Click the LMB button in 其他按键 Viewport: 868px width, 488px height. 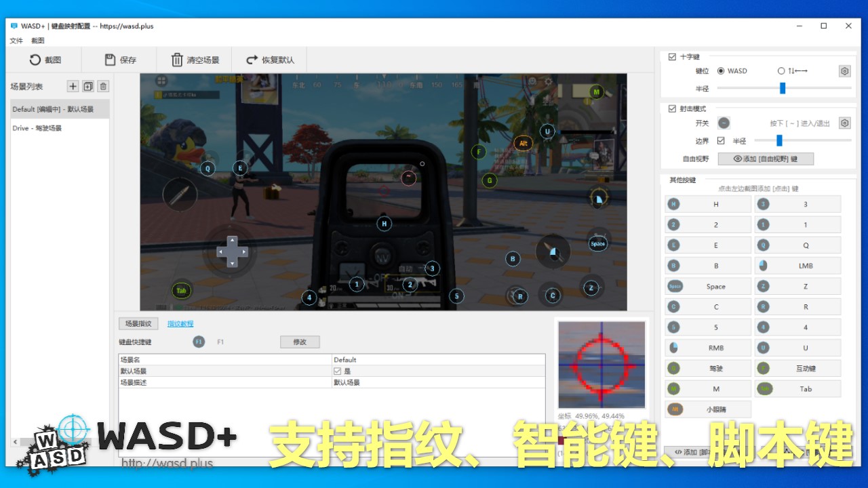(x=797, y=266)
